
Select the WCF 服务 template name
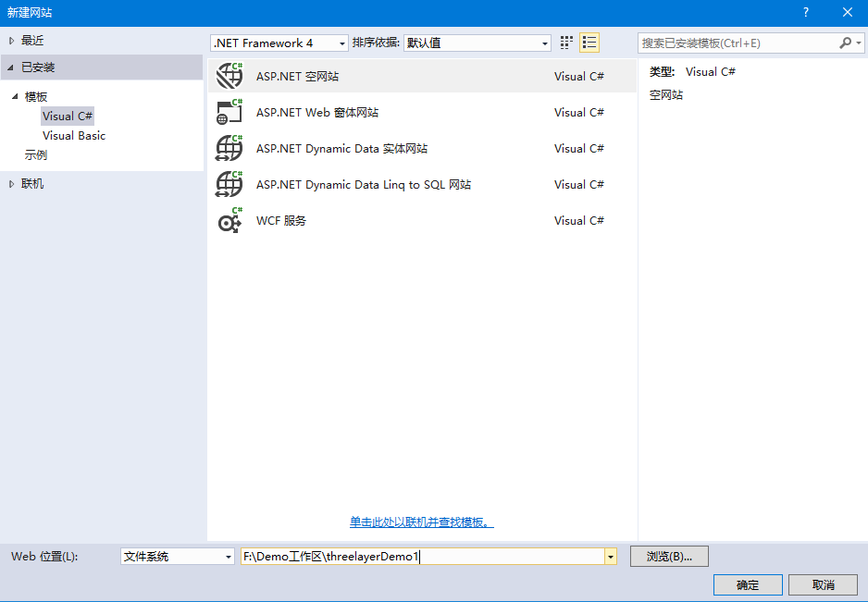pyautogui.click(x=281, y=220)
